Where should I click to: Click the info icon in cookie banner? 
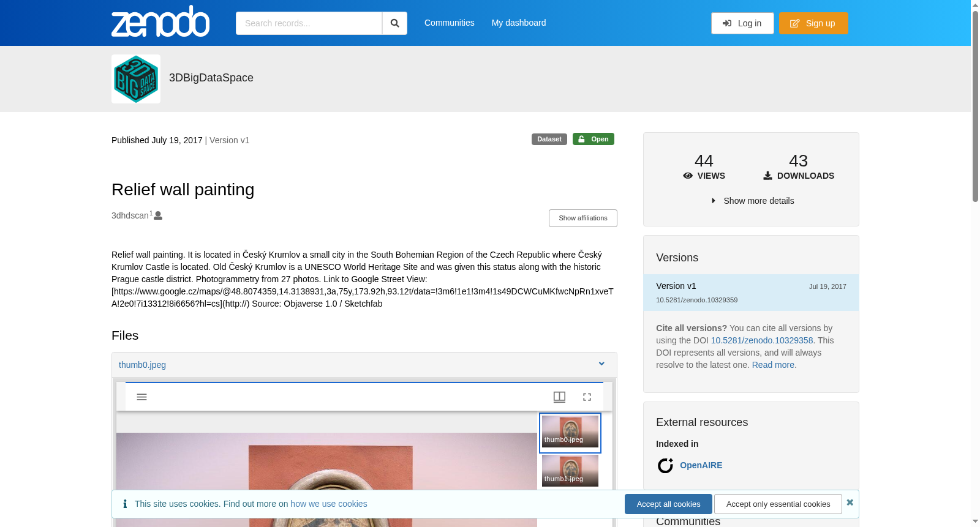(x=125, y=504)
